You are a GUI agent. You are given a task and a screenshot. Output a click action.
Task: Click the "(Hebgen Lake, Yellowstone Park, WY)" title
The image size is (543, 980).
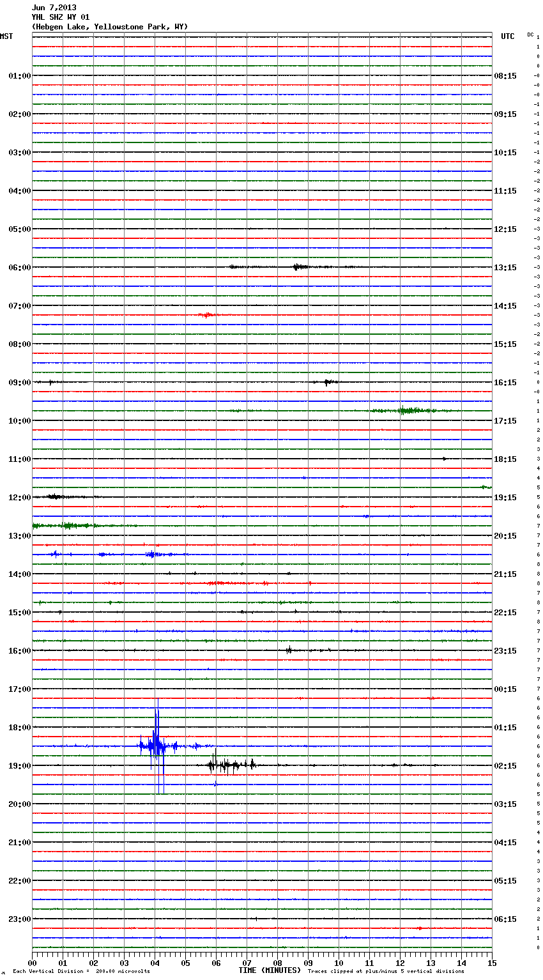coord(109,27)
